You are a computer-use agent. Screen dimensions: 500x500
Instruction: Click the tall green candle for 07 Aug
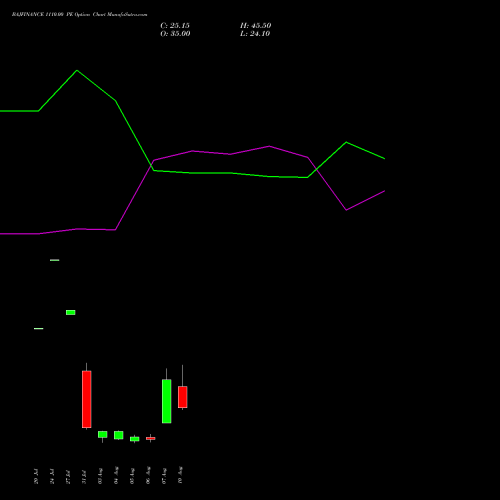click(167, 401)
